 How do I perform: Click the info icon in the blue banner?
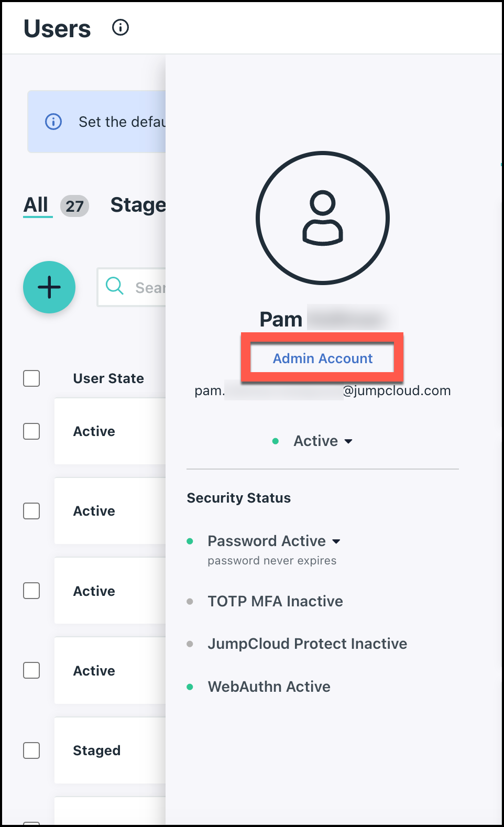(x=53, y=122)
